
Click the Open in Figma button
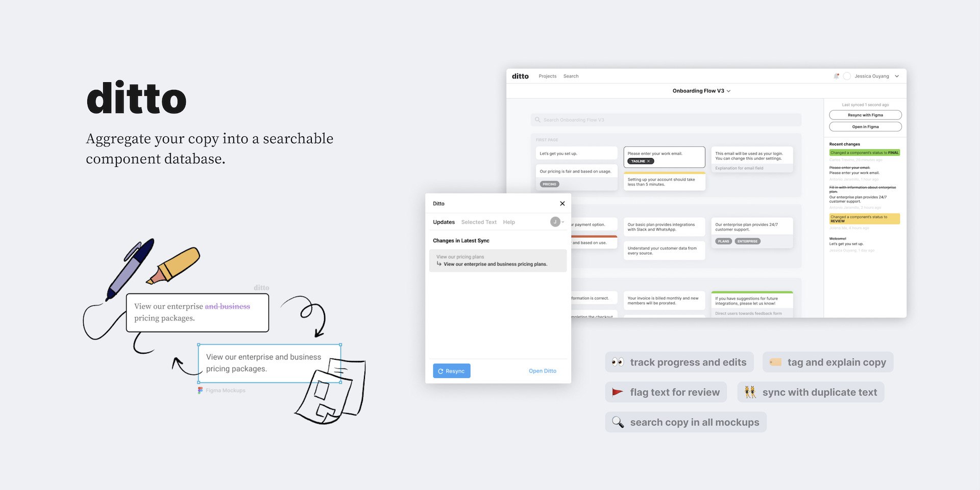click(x=865, y=127)
